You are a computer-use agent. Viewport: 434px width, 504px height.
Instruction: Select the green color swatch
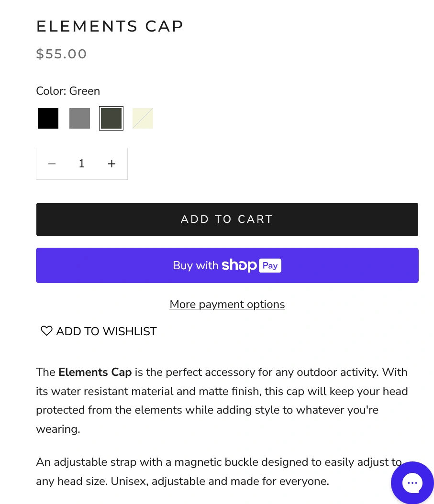(111, 119)
